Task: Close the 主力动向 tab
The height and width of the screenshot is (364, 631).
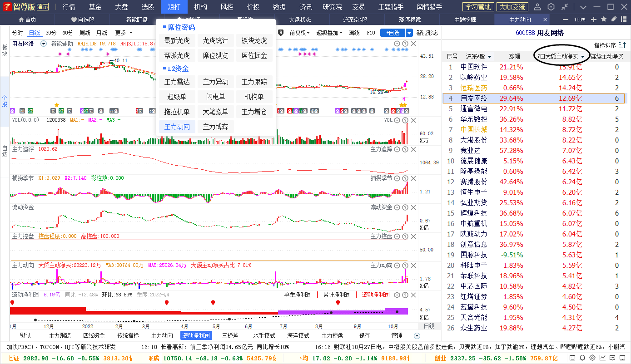Action: [x=546, y=20]
